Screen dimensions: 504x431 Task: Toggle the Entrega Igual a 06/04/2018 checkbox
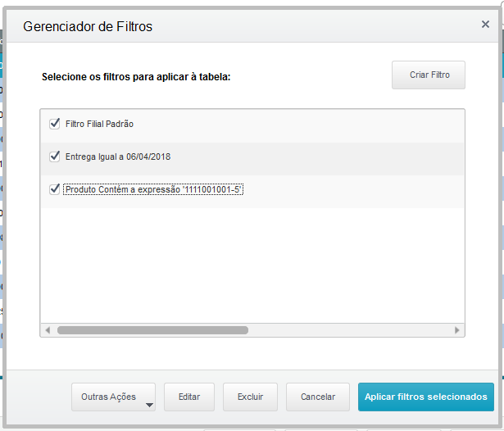pyautogui.click(x=55, y=156)
